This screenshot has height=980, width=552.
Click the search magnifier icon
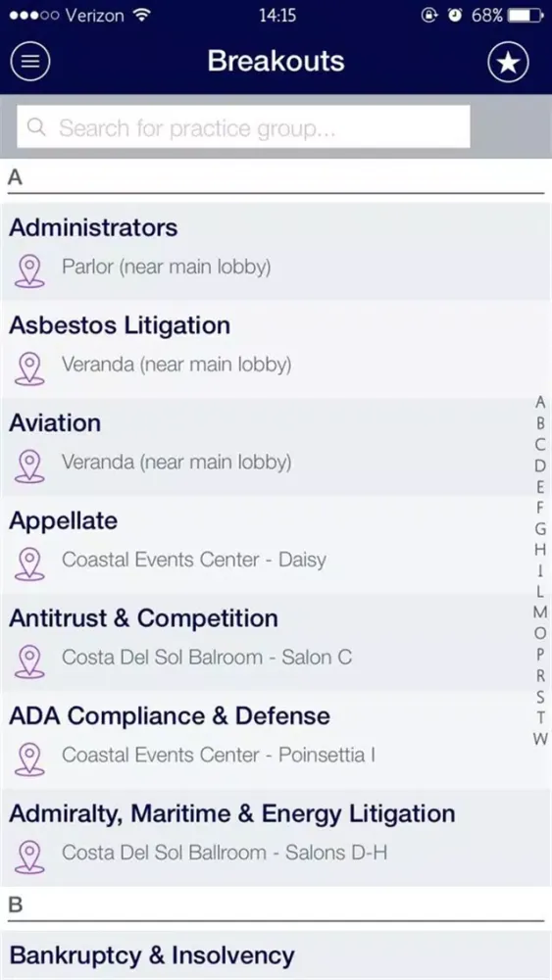click(x=37, y=127)
